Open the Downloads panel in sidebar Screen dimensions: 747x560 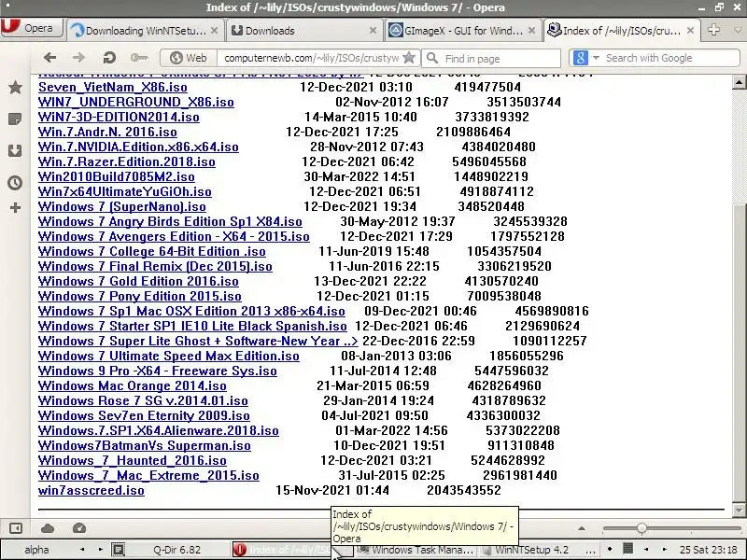click(15, 151)
